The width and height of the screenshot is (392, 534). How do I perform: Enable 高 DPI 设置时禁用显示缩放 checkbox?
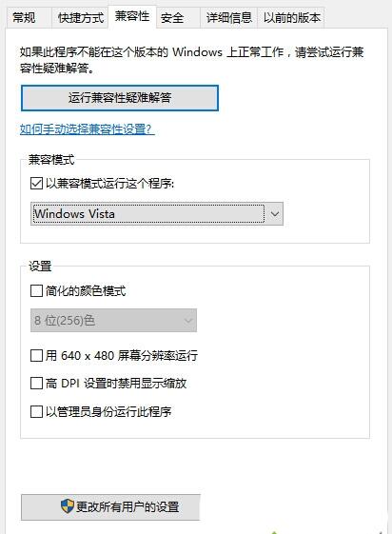click(36, 384)
